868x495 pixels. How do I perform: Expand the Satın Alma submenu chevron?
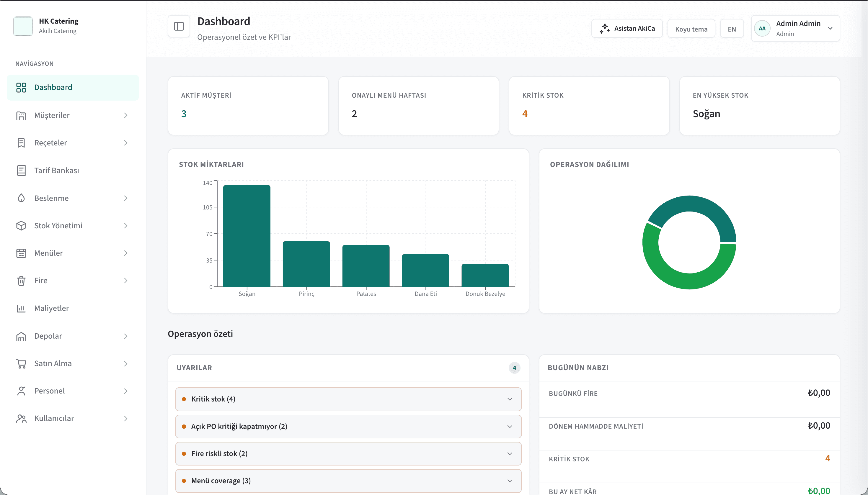click(x=125, y=364)
